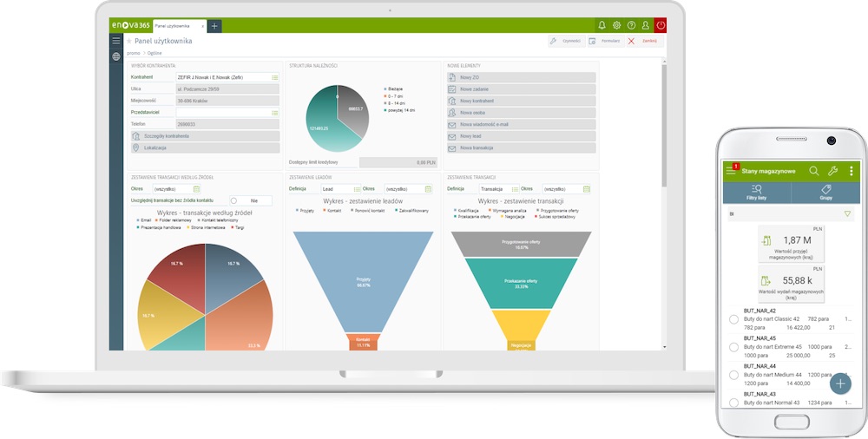Open a new tab with plus button
The width and height of the screenshot is (868, 439).
click(x=214, y=26)
